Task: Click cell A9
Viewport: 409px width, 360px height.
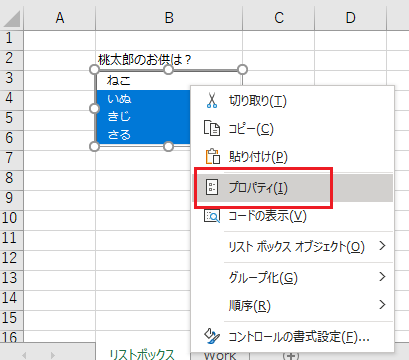Action: (x=60, y=200)
